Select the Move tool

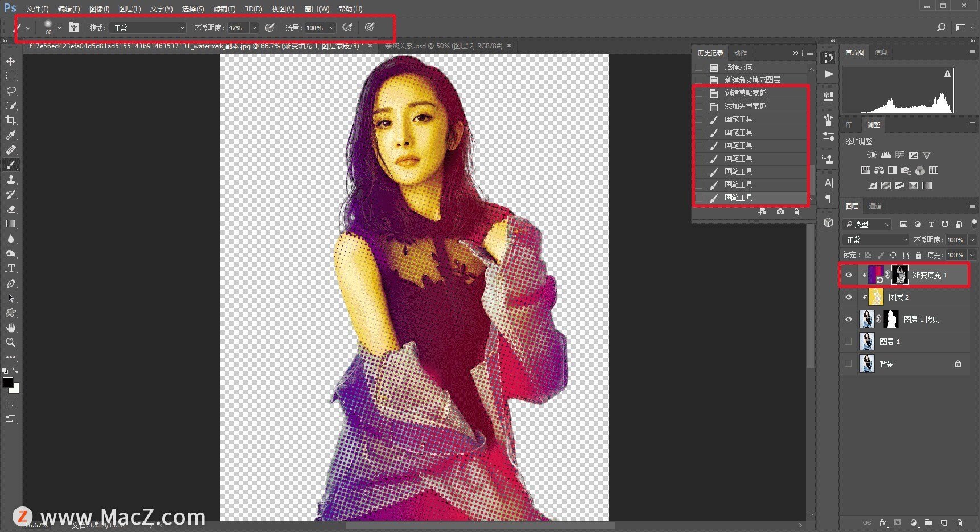pos(11,61)
